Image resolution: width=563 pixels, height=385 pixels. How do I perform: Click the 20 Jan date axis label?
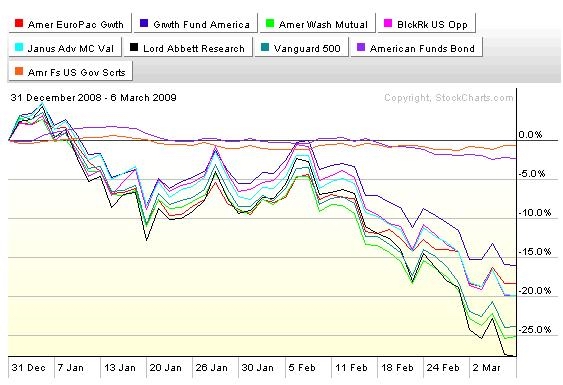[166, 368]
